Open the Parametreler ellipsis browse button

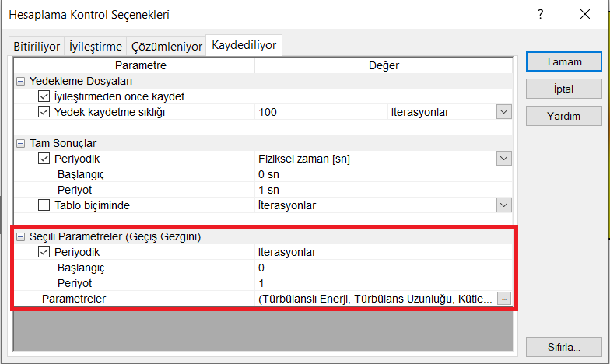pos(504,299)
